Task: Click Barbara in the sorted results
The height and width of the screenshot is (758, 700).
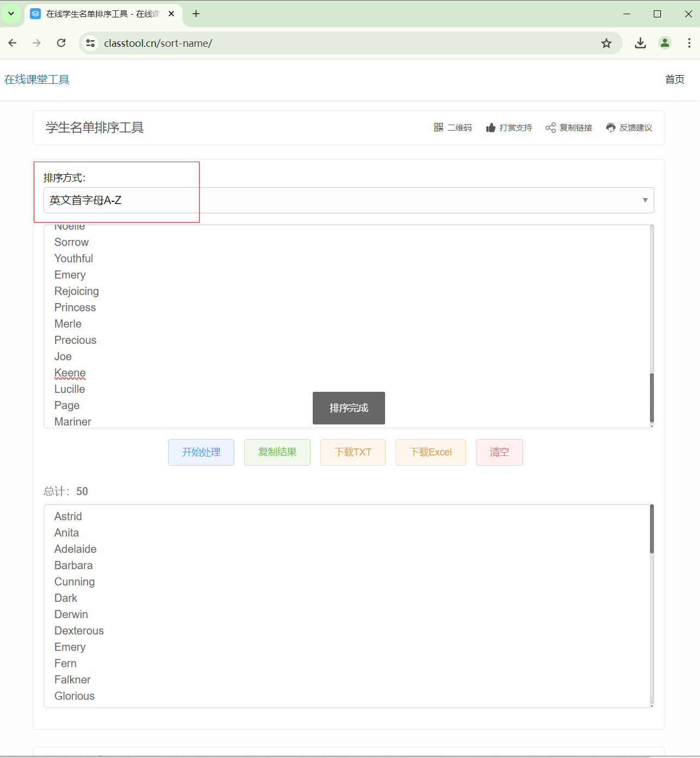Action: click(x=73, y=565)
